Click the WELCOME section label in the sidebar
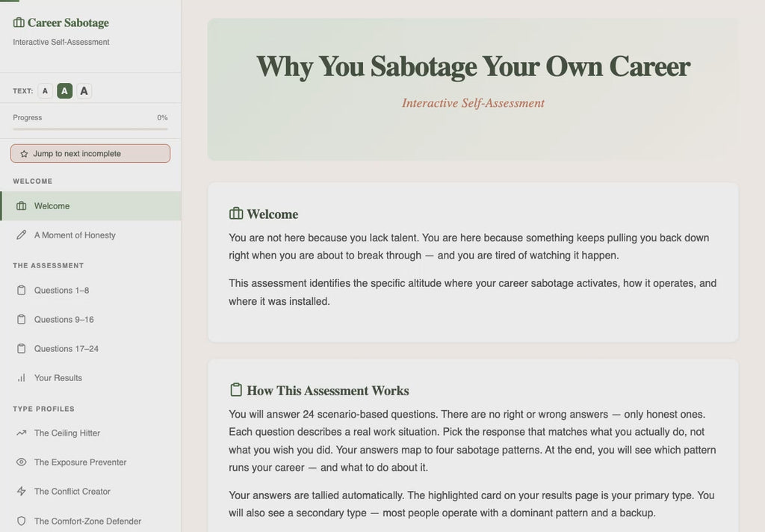 (32, 181)
